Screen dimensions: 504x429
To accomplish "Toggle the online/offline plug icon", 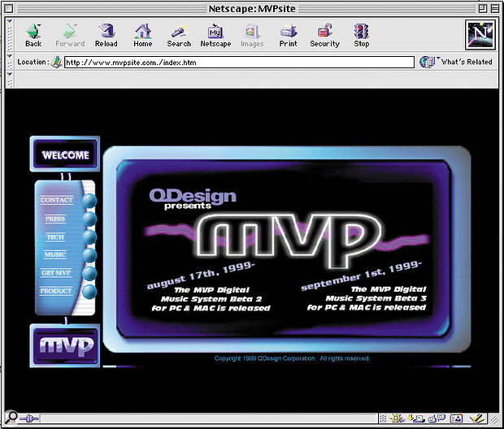I will tap(29, 418).
